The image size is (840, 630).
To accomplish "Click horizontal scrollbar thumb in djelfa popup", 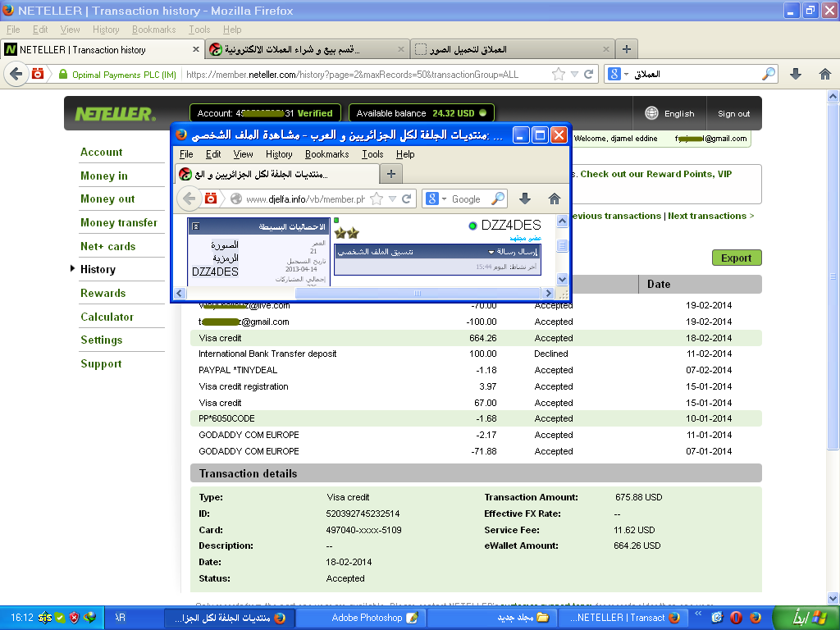I will point(418,293).
